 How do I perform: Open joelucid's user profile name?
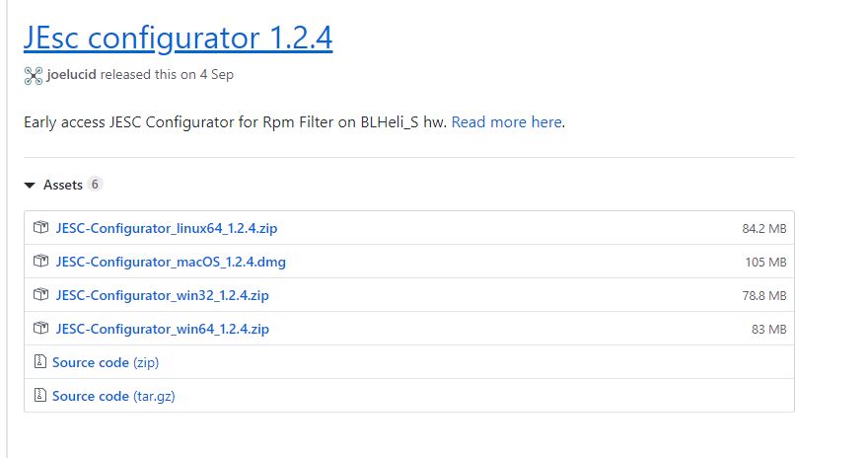71,74
